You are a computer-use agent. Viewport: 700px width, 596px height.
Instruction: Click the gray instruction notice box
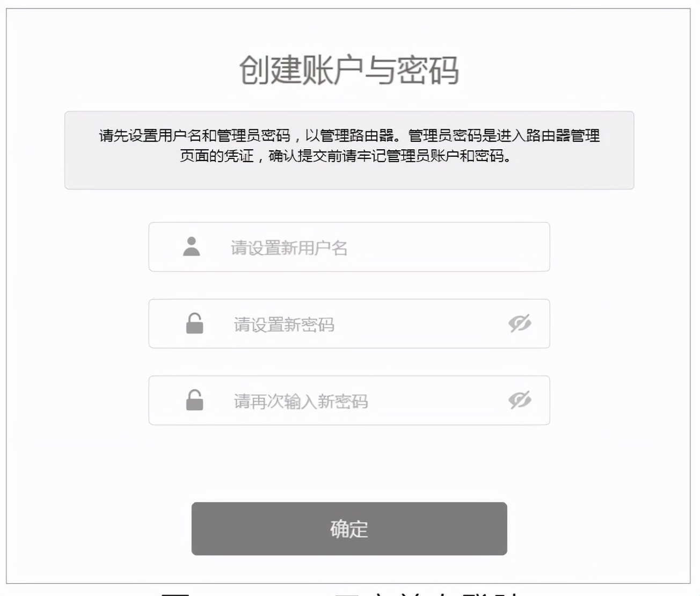pos(350,149)
